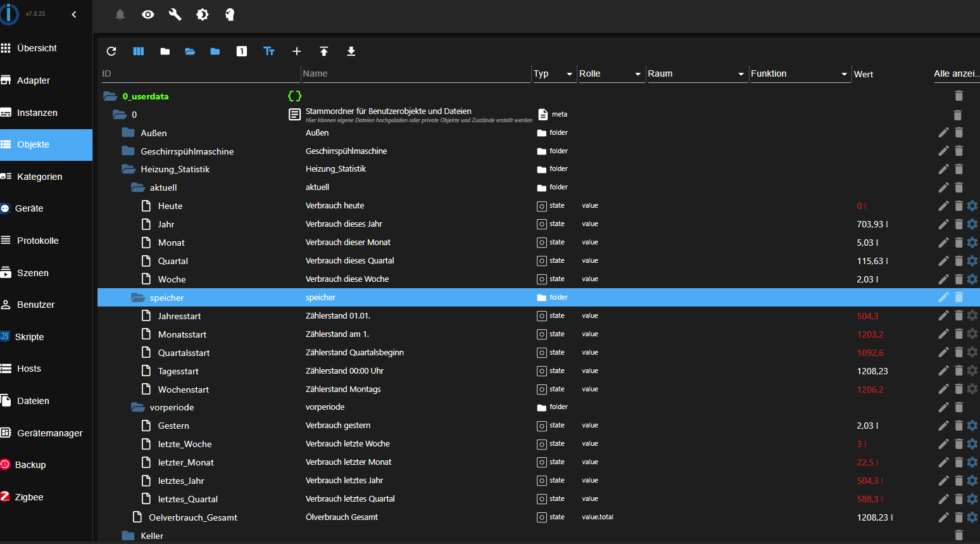
Task: Click the expand one level '1' icon
Action: click(x=242, y=51)
